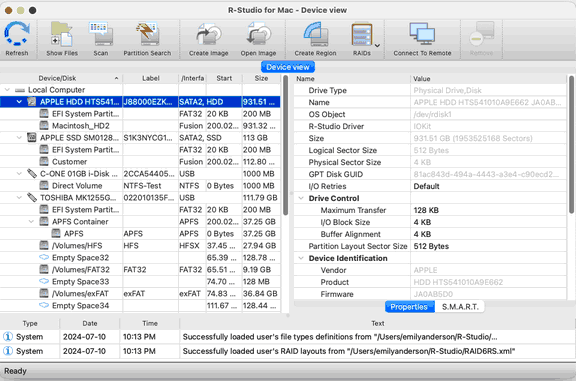Screen dimensions: 576x381
Task: Click the Start column header
Action: [x=224, y=78]
